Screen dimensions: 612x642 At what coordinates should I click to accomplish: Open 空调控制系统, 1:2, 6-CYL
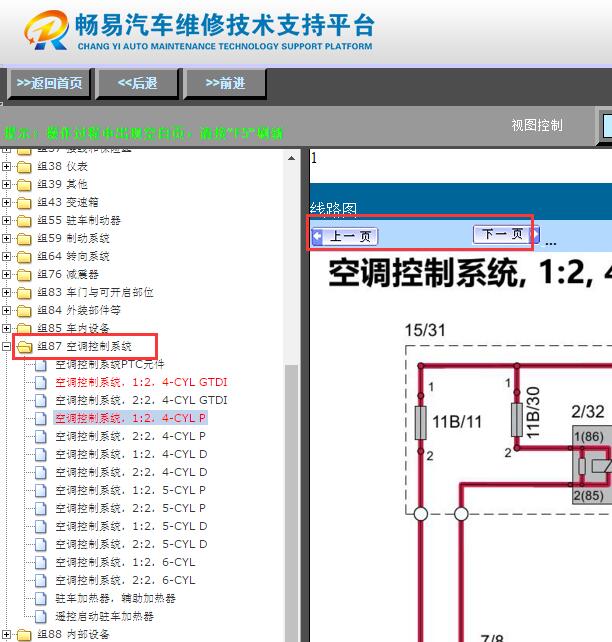pos(126,563)
